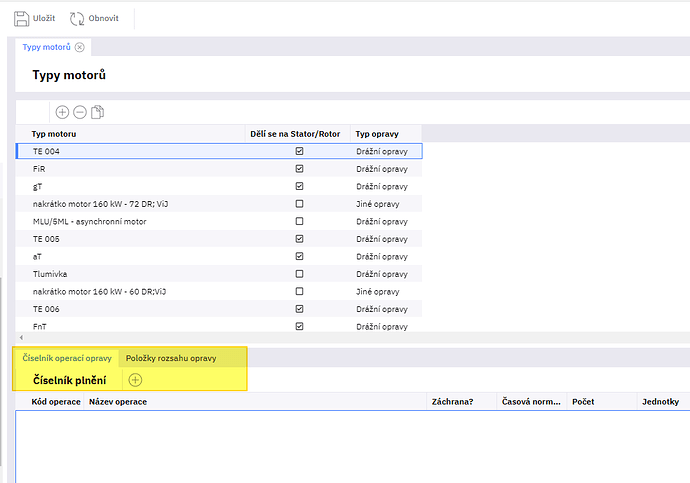690x483 pixels.
Task: Click Jiné opravy cell for nakrátko 72 motor
Action: tap(378, 204)
